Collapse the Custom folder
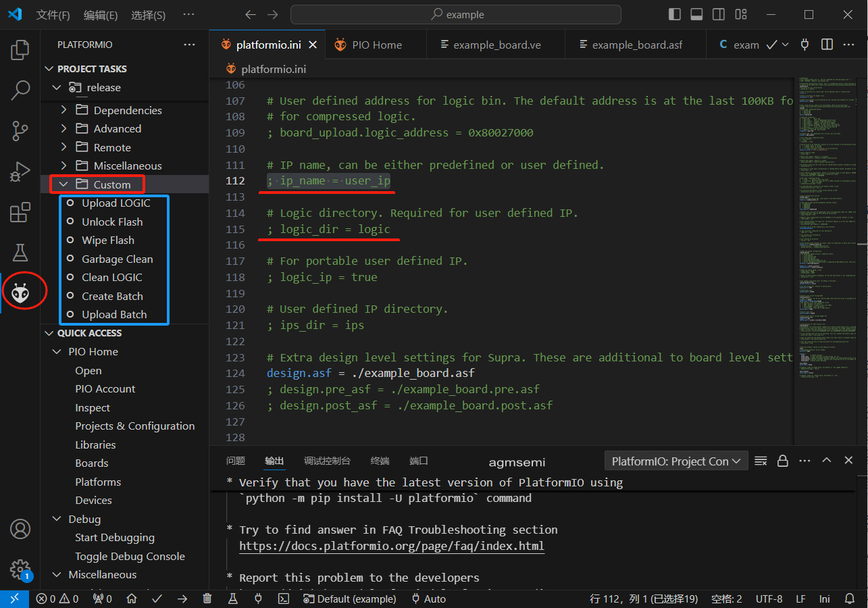The image size is (868, 608). (64, 184)
